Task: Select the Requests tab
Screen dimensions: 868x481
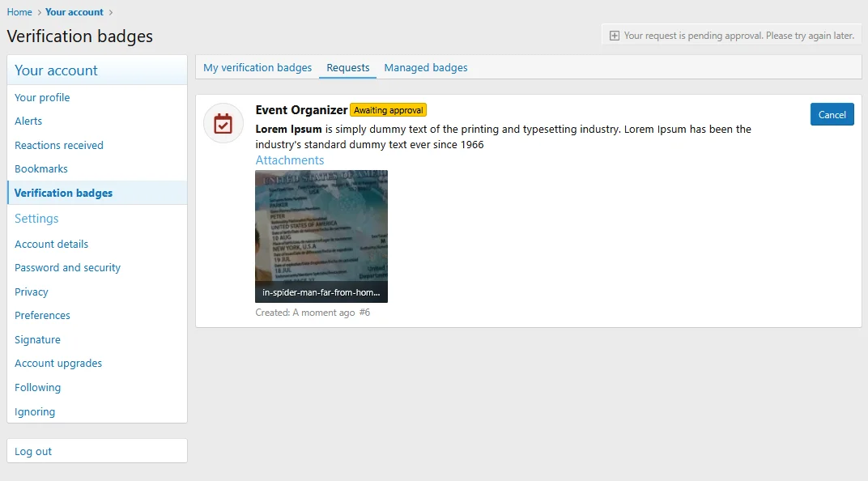Action: (347, 67)
